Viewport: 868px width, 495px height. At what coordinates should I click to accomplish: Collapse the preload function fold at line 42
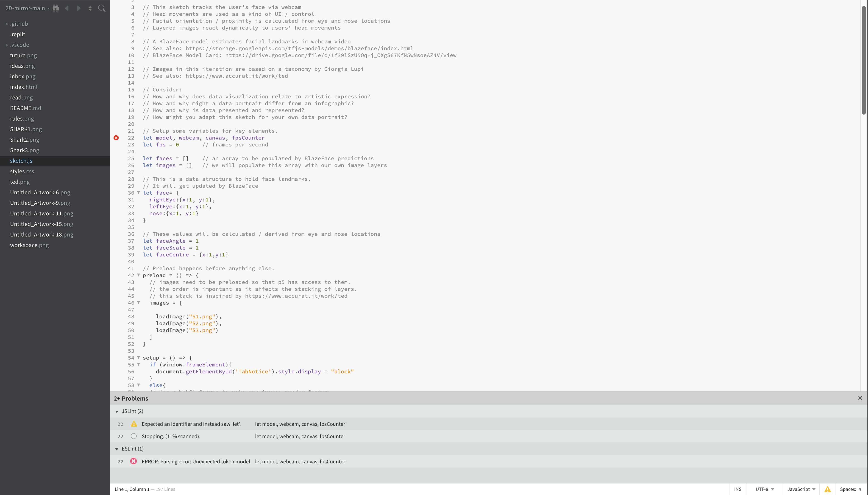point(139,275)
